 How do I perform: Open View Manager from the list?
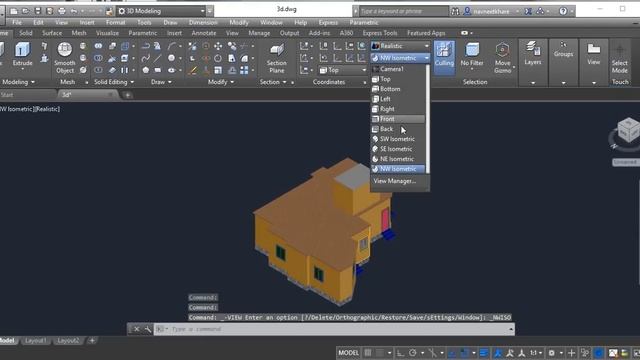point(395,181)
